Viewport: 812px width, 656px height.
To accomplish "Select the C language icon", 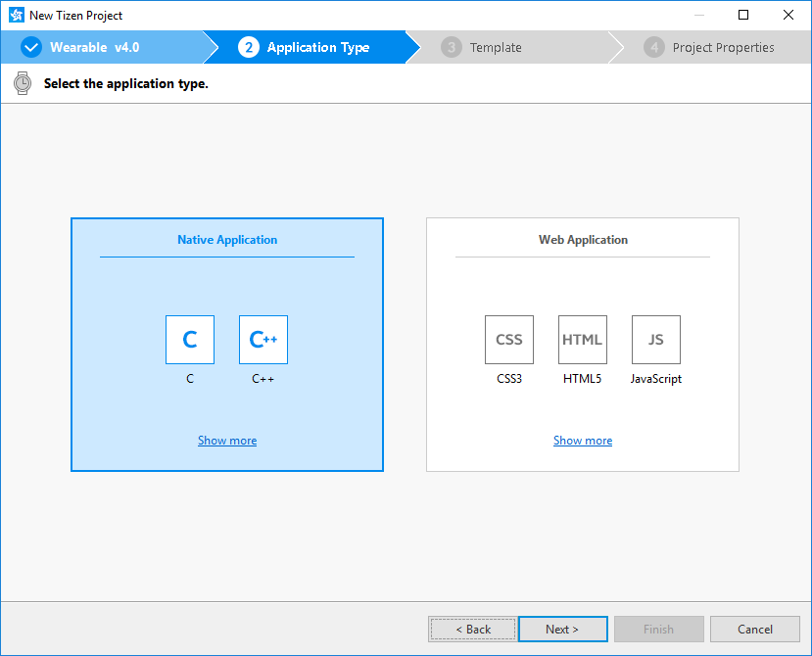I will coord(189,339).
